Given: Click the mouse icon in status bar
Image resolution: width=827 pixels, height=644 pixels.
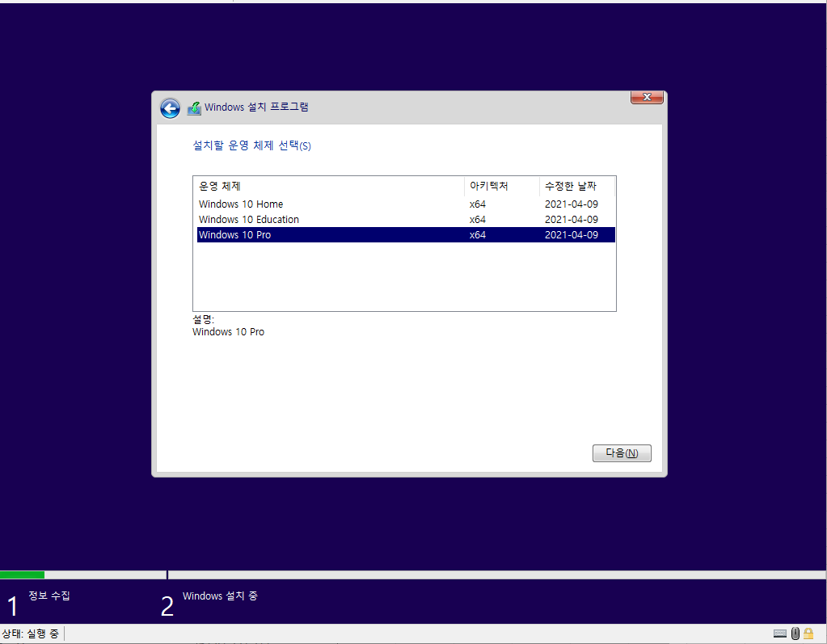Looking at the screenshot, I should [795, 633].
